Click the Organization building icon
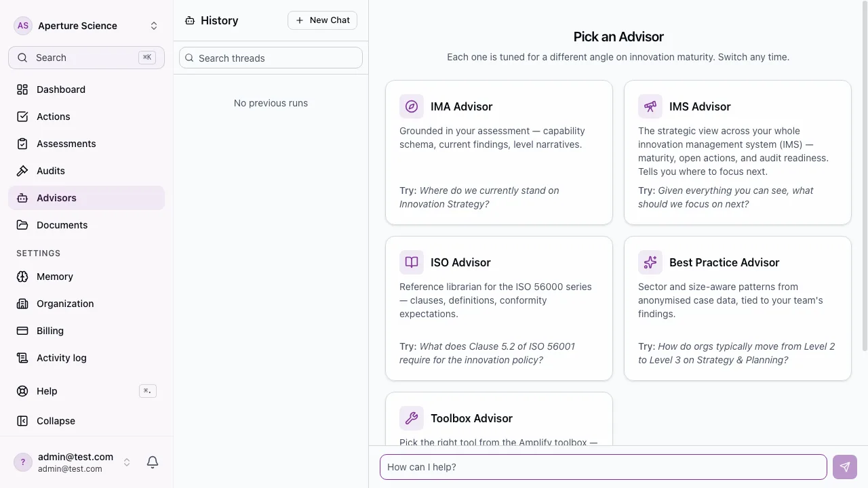Viewport: 868px width, 488px height. point(22,304)
